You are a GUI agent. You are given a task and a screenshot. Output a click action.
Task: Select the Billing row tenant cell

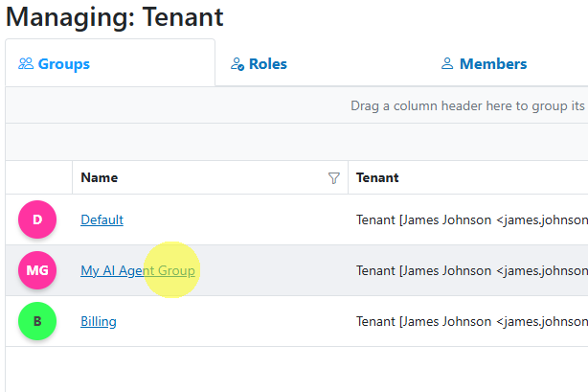pyautogui.click(x=468, y=321)
